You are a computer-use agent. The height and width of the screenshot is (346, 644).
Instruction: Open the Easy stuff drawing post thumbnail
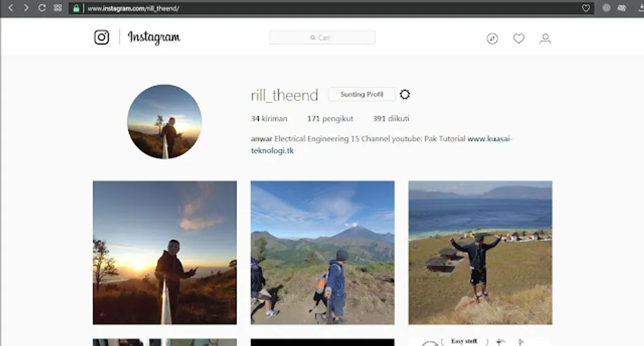tap(480, 342)
